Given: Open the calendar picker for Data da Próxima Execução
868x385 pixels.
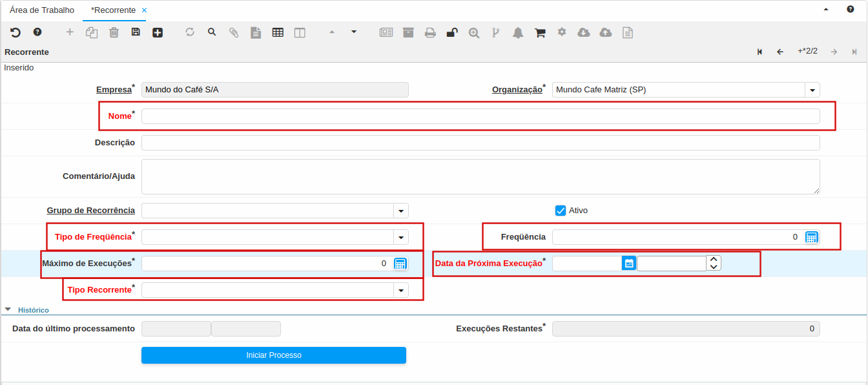Looking at the screenshot, I should 629,263.
